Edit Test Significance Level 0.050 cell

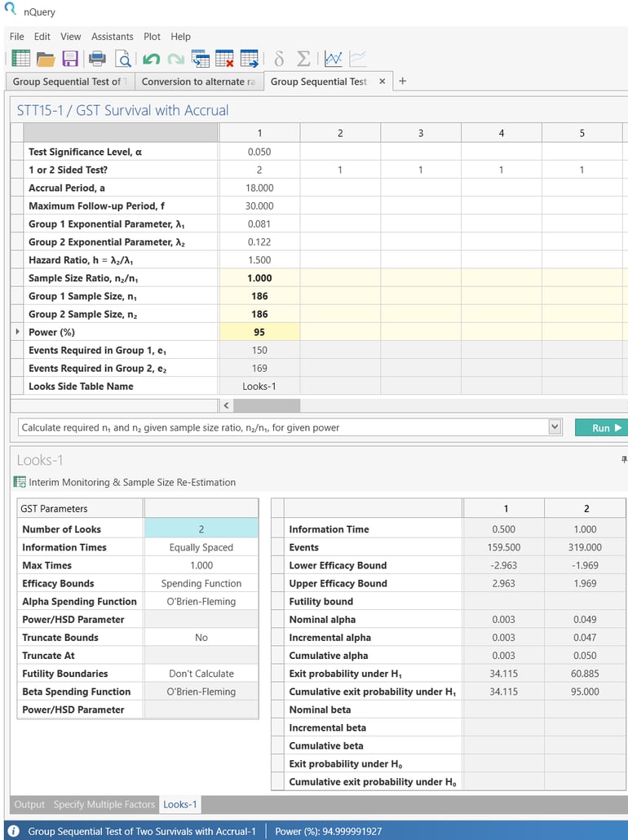pos(259,152)
